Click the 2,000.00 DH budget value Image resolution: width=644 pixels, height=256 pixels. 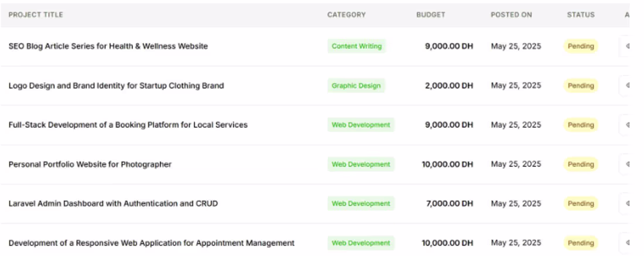tap(449, 86)
